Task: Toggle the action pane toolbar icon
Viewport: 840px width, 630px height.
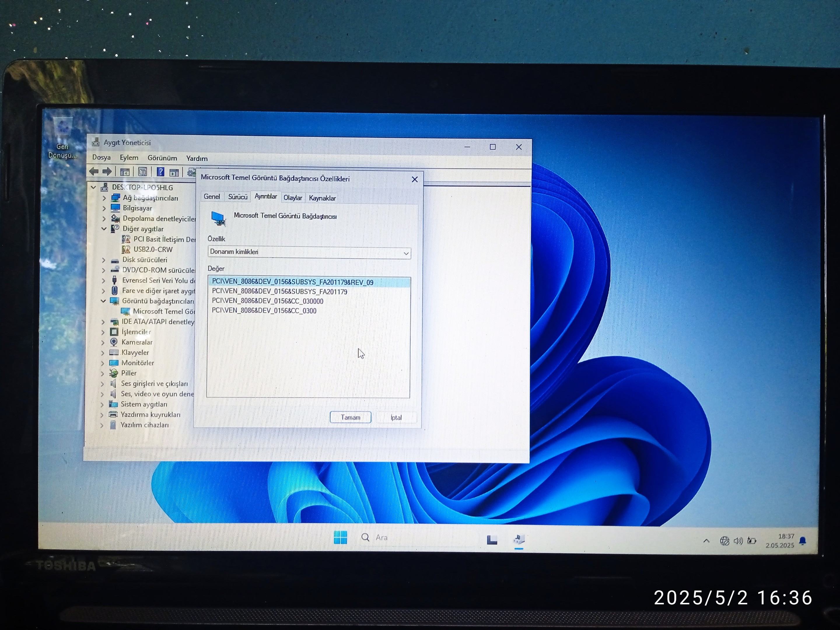Action: pos(174,172)
